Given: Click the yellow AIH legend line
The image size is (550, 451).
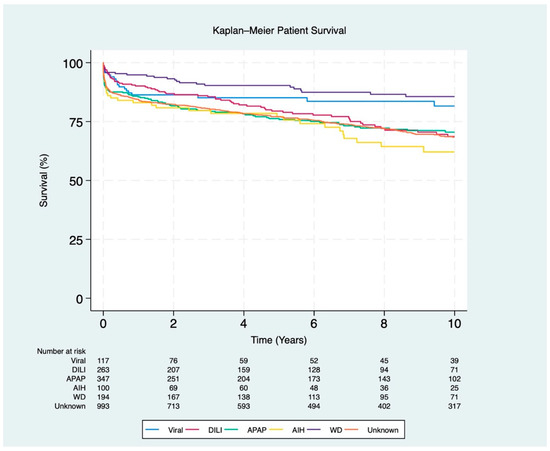Looking at the screenshot, I should (x=276, y=430).
